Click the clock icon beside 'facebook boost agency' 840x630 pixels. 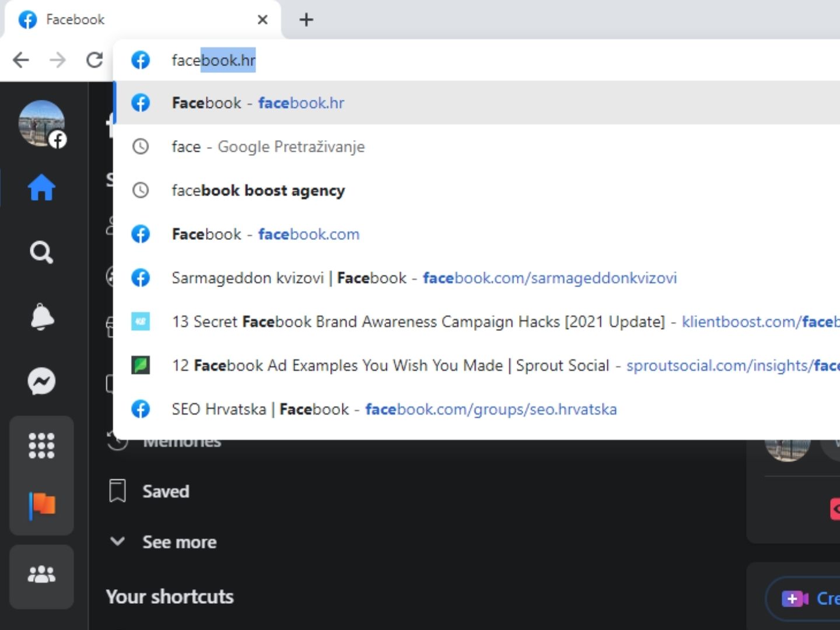click(x=140, y=190)
